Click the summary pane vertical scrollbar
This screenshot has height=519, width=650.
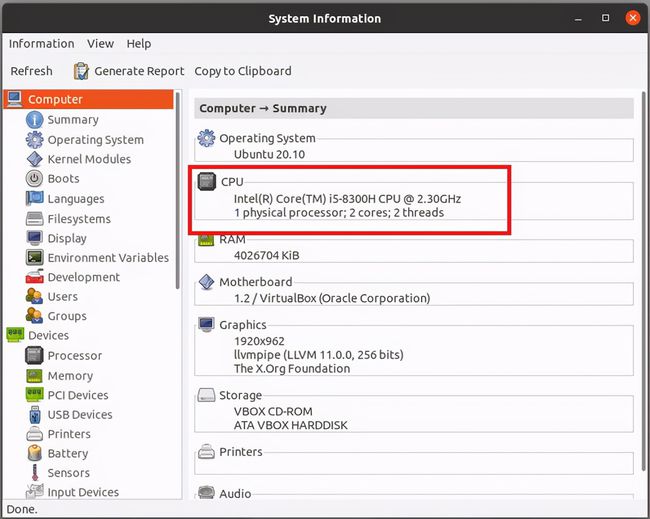[x=644, y=281]
